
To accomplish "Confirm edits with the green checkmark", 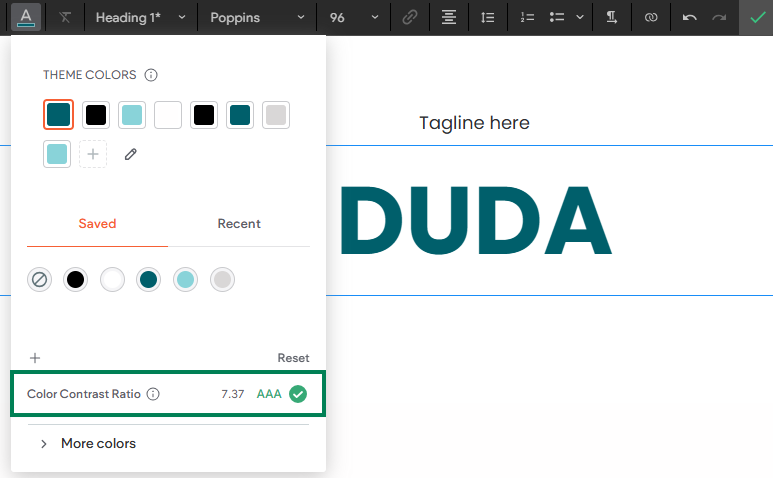I will (757, 18).
